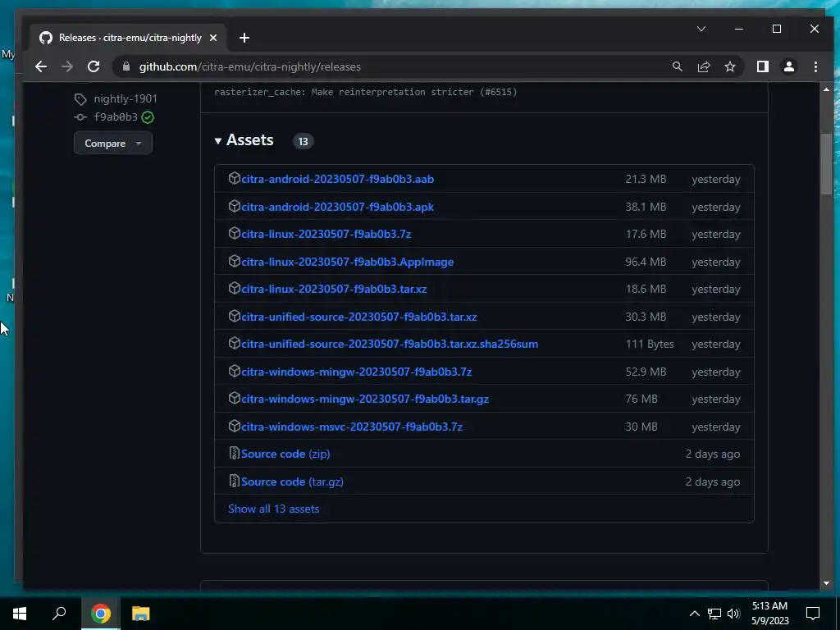Click the share page icon
Viewport: 840px width, 630px height.
tap(703, 66)
